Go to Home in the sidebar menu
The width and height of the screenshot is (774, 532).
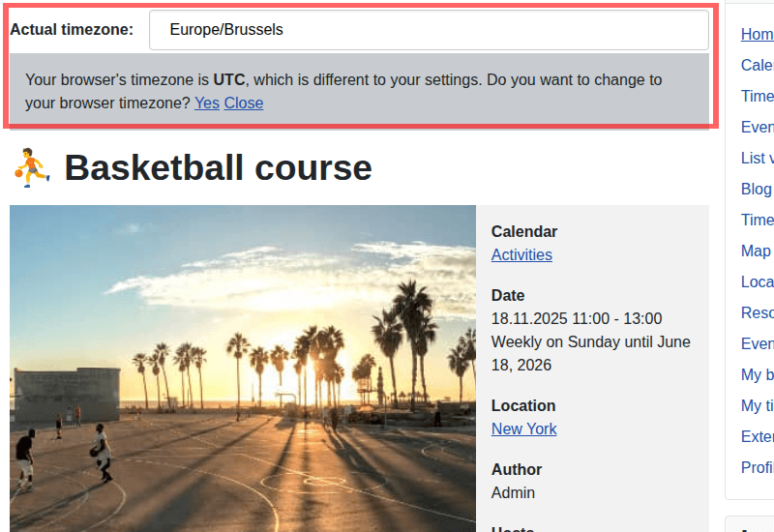pos(758,34)
